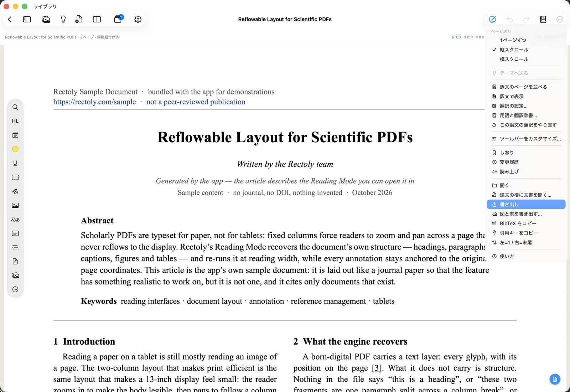Choose the rectangular selection tool

15,177
